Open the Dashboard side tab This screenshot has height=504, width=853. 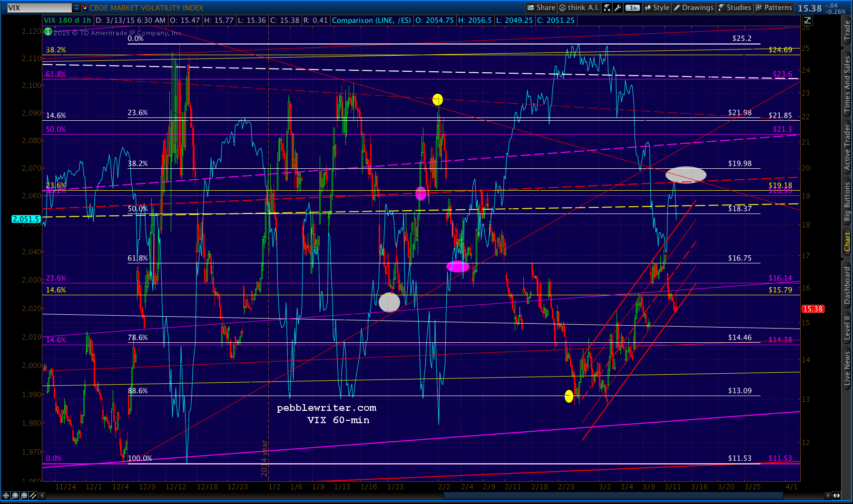tap(847, 285)
